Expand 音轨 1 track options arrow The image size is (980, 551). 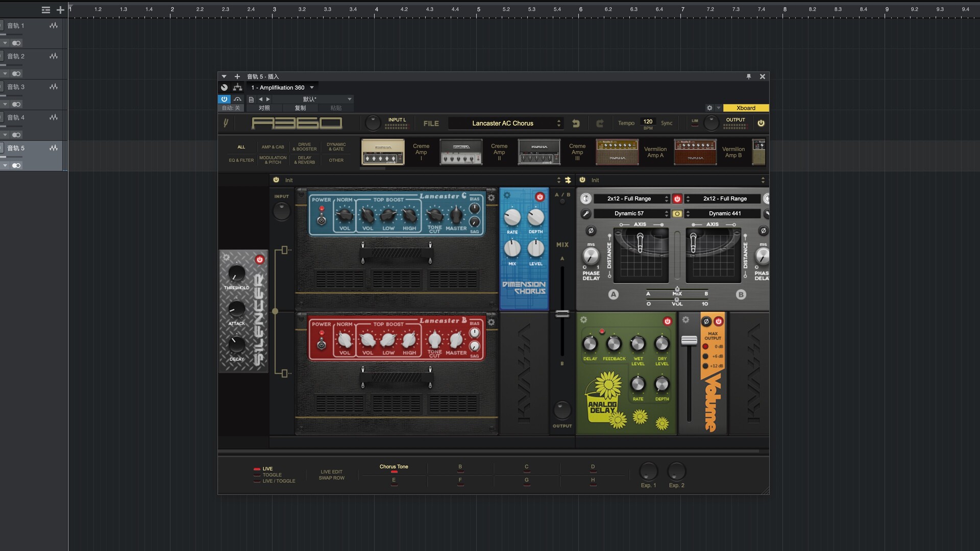5,43
